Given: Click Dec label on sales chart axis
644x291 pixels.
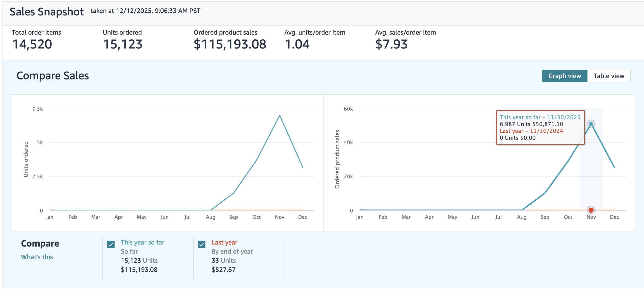Looking at the screenshot, I should tap(614, 217).
